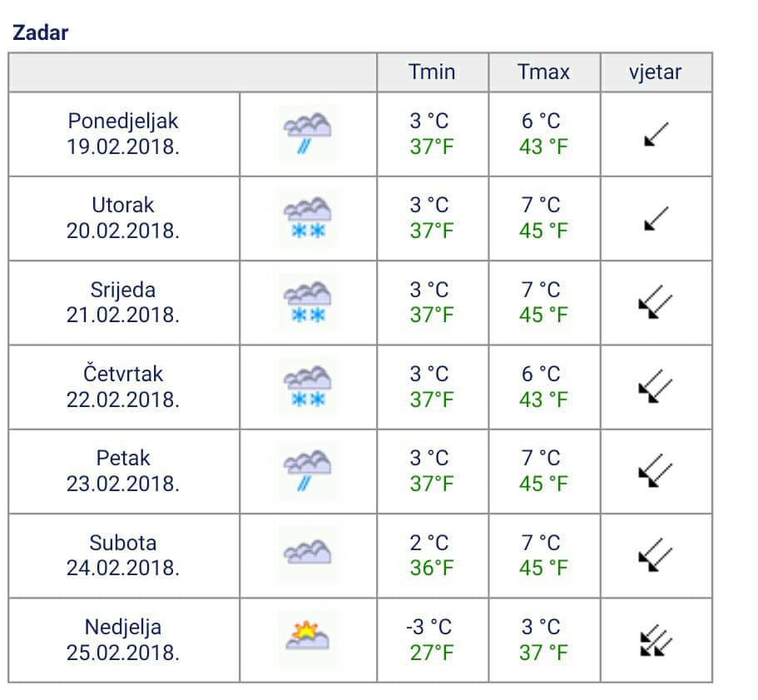This screenshot has width=758, height=700.
Task: Click the Petak 23.02.2018. date cell
Action: click(123, 471)
